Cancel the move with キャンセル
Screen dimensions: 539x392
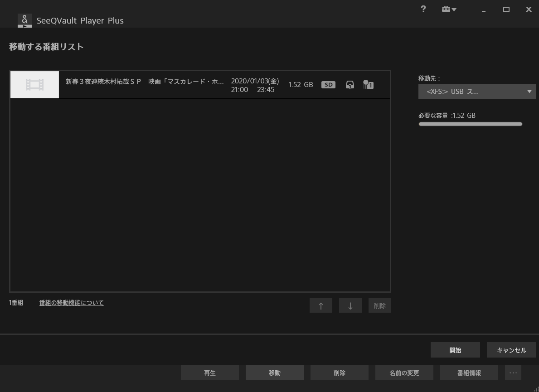click(511, 350)
